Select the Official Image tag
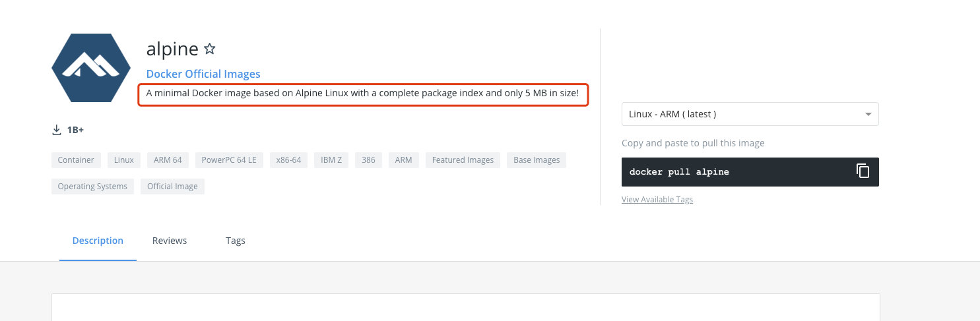This screenshot has height=321, width=980. 172,187
